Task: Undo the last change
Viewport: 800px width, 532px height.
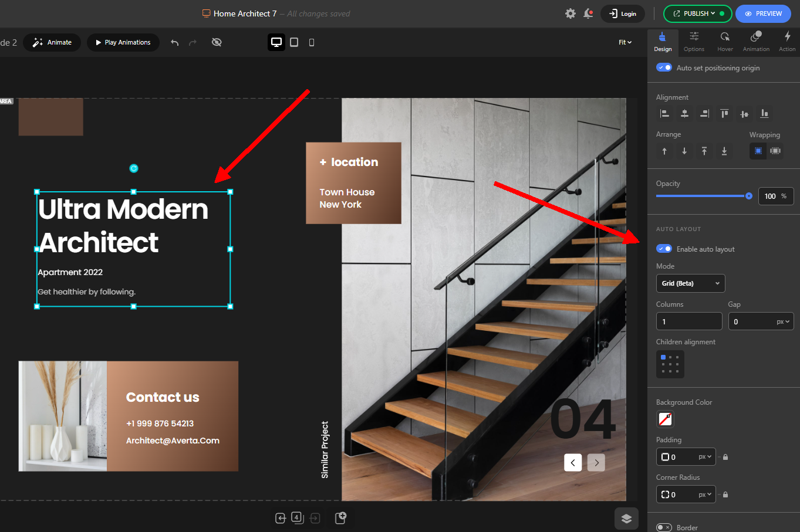Action: click(x=174, y=42)
